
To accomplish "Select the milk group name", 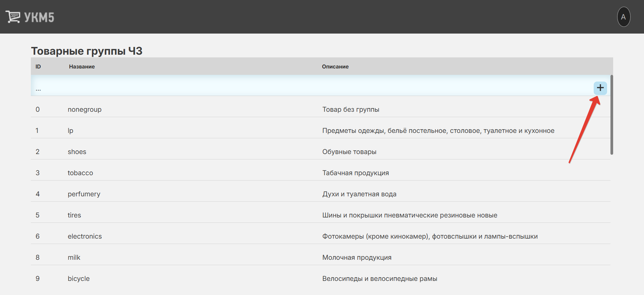I will tap(74, 257).
